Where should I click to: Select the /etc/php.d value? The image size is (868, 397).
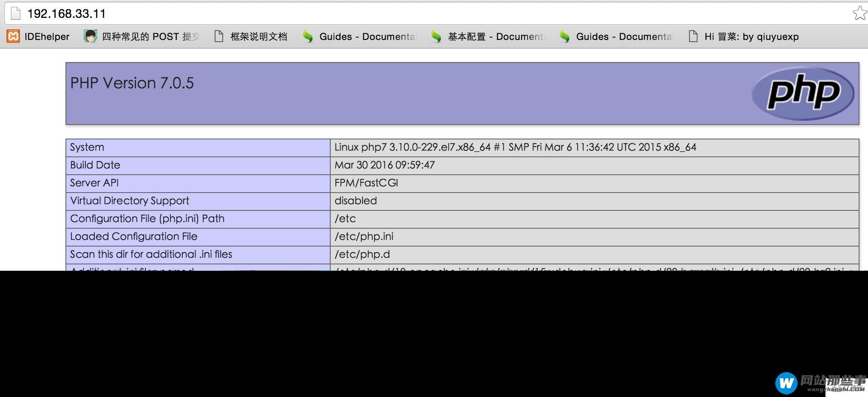pos(362,254)
